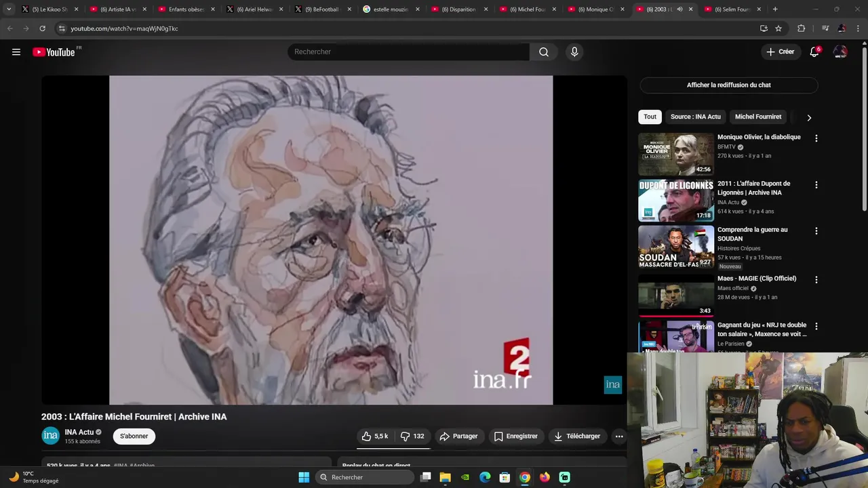Switch to the Enfants obèses tab
Image resolution: width=868 pixels, height=488 pixels.
pyautogui.click(x=186, y=9)
